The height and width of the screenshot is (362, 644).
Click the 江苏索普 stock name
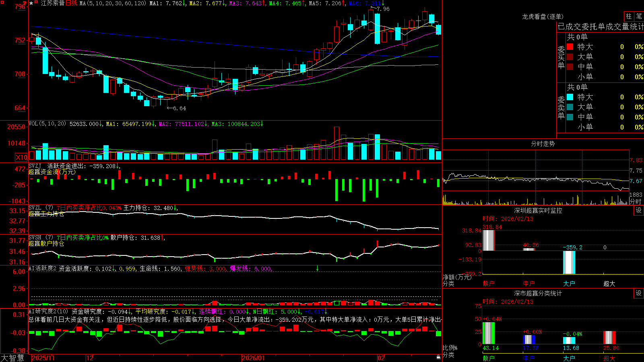(53, 3)
